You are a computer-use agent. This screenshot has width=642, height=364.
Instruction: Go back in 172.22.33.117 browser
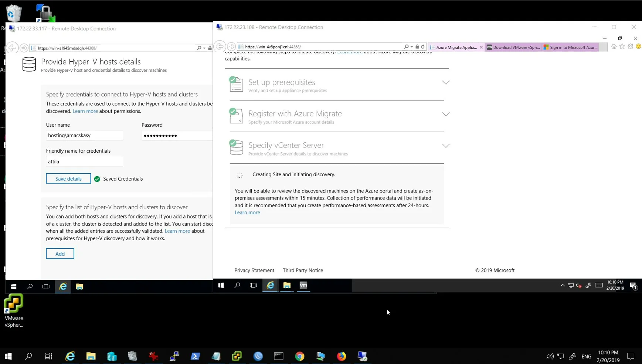pos(12,48)
